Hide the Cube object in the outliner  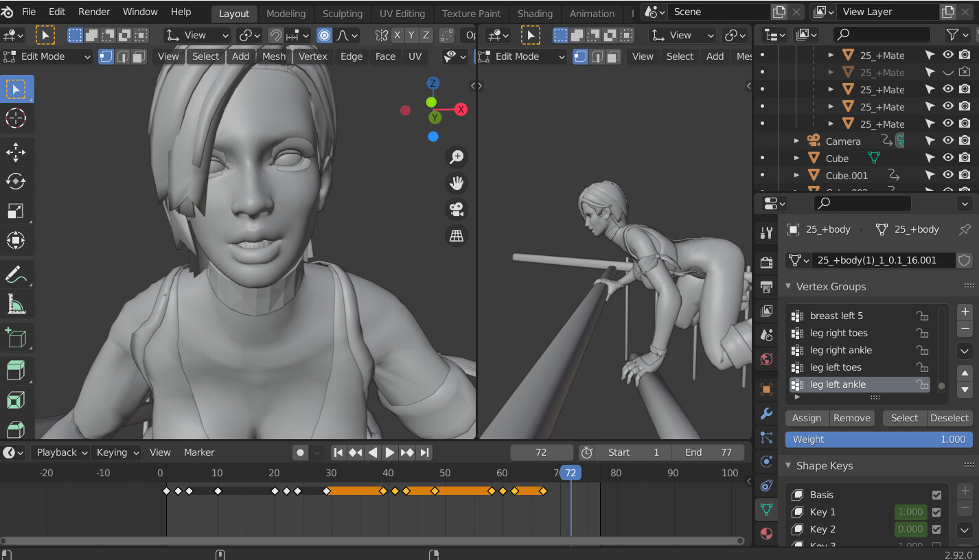[x=947, y=158]
